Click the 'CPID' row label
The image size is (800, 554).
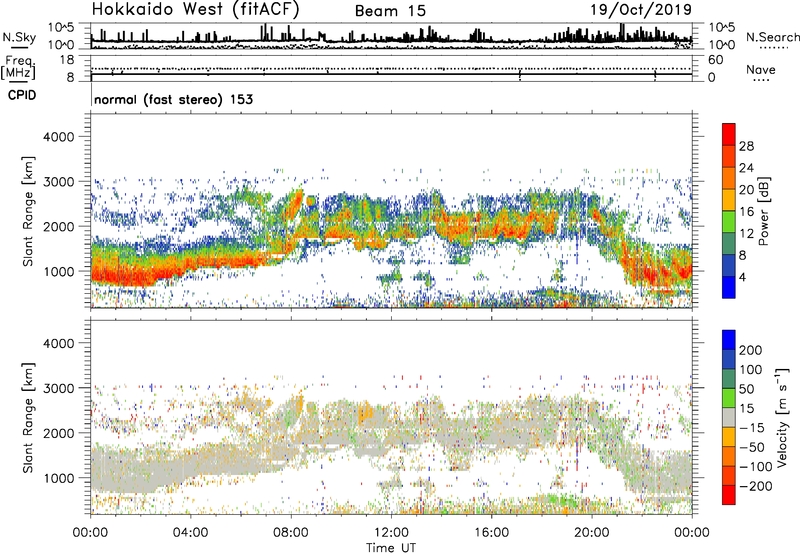tap(22, 95)
